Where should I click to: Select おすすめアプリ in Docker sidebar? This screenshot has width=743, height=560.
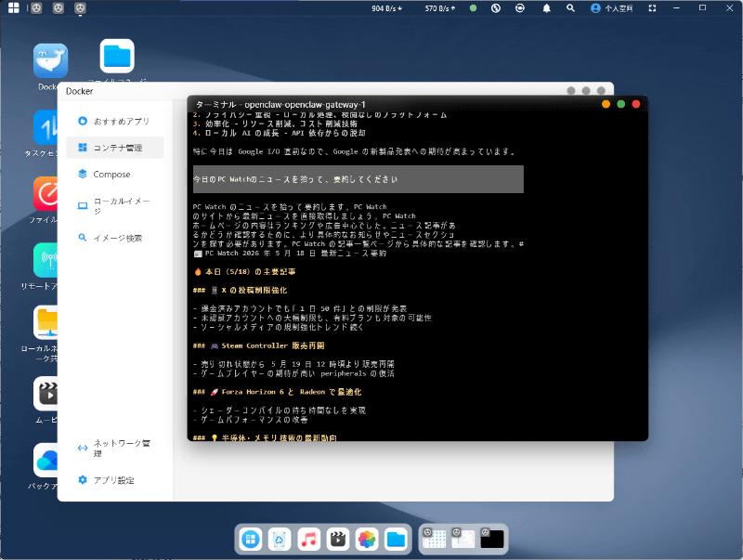click(x=115, y=122)
